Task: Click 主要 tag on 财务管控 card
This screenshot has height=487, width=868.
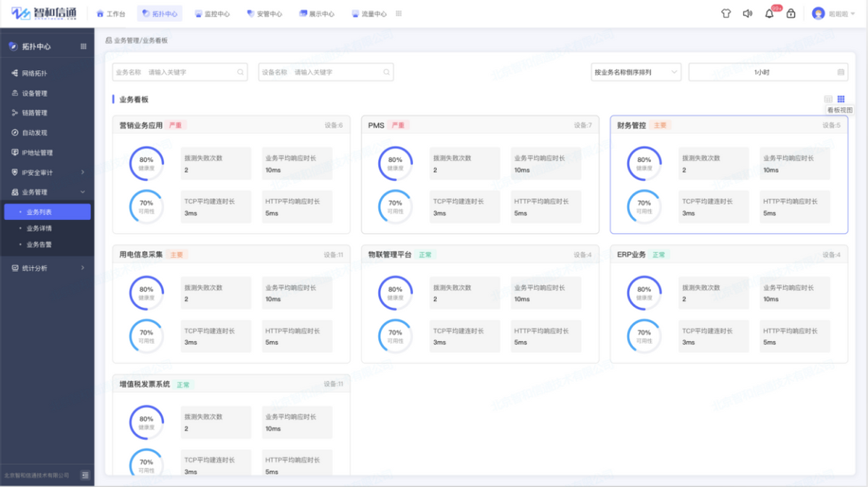Action: 660,125
